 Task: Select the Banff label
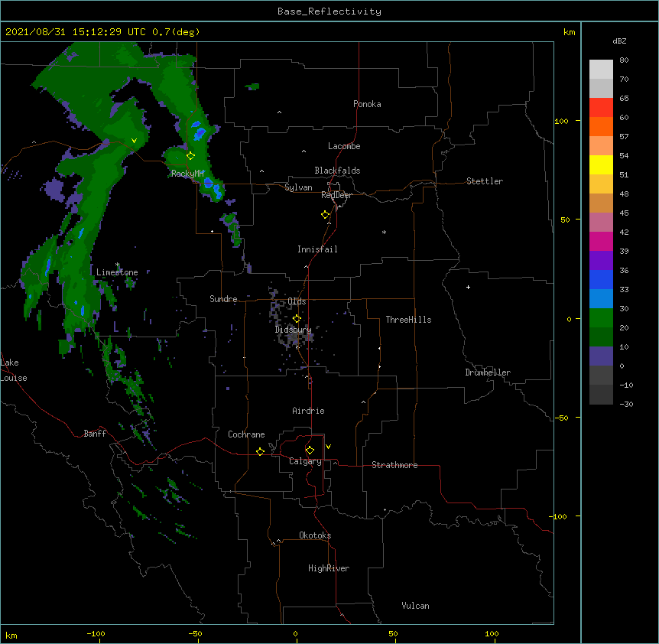[x=95, y=434]
